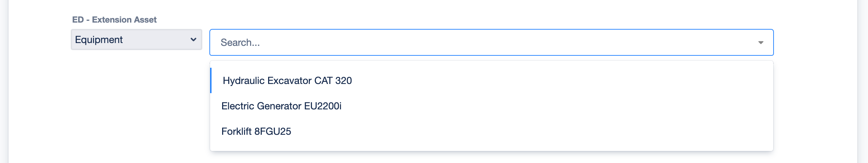Image resolution: width=868 pixels, height=163 pixels.
Task: Click the word 'Electric' in the options list
Action: point(238,106)
